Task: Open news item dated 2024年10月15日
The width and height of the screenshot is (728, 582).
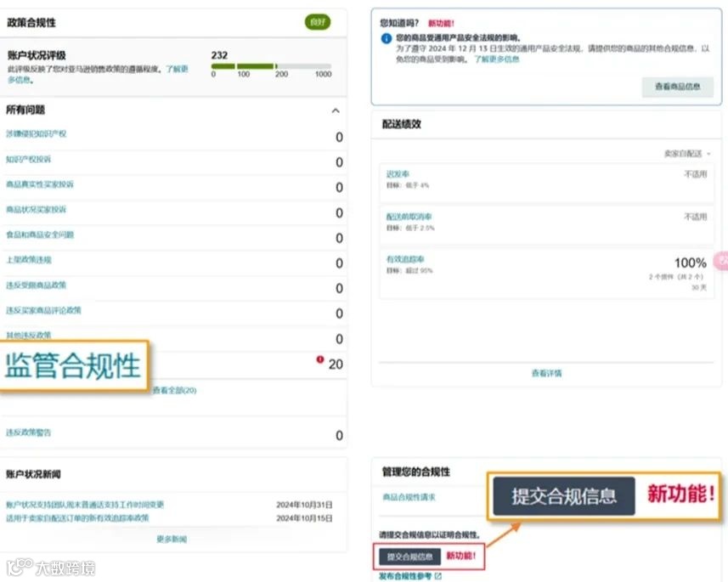Action: [x=77, y=517]
